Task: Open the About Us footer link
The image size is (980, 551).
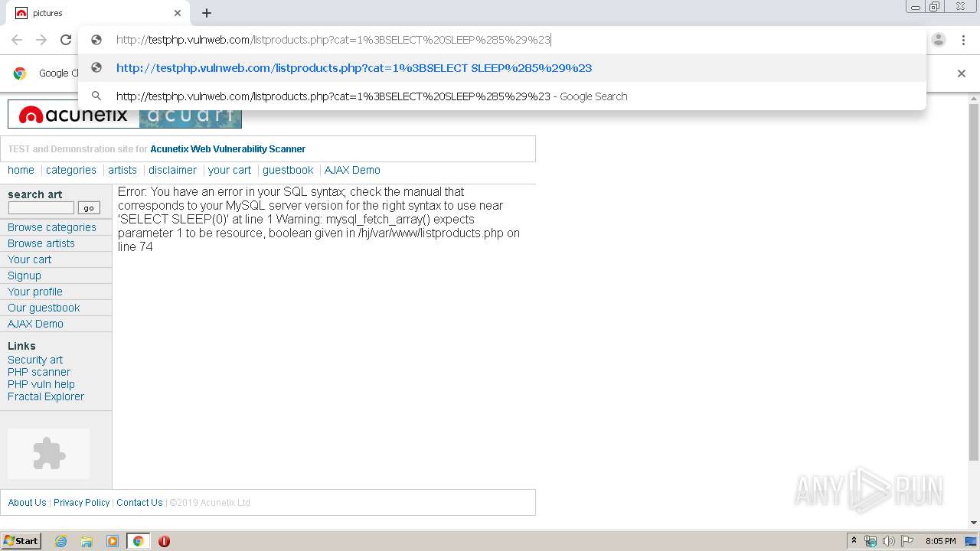Action: pos(27,503)
